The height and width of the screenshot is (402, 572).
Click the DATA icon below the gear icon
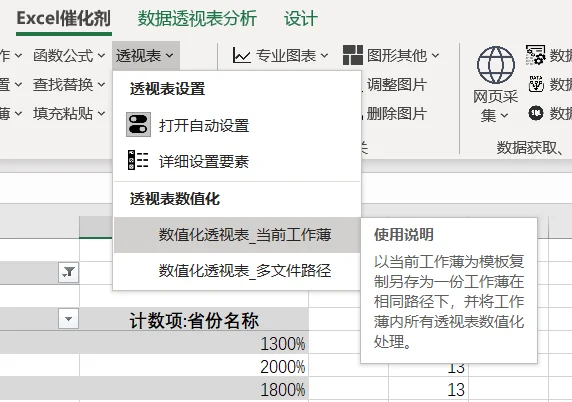point(536,84)
